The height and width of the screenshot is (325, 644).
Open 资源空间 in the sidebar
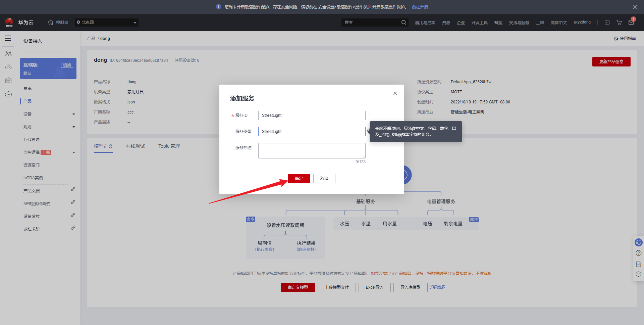coord(32,165)
